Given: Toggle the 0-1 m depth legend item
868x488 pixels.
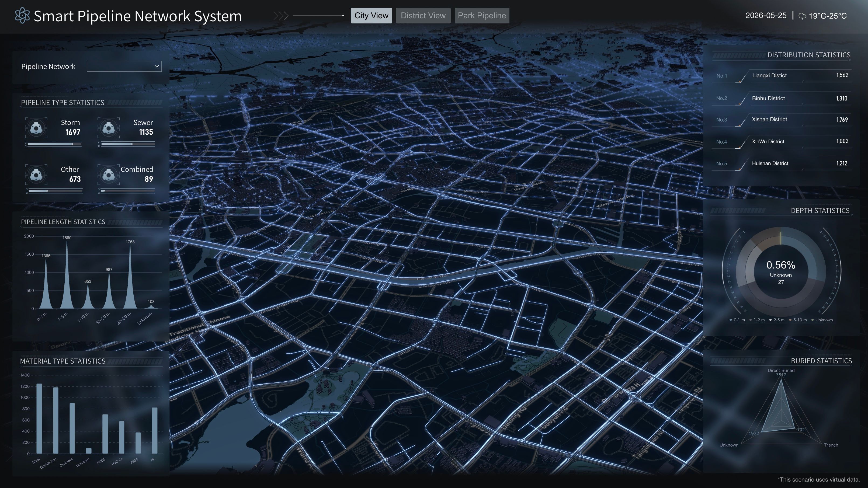Looking at the screenshot, I should [x=737, y=320].
